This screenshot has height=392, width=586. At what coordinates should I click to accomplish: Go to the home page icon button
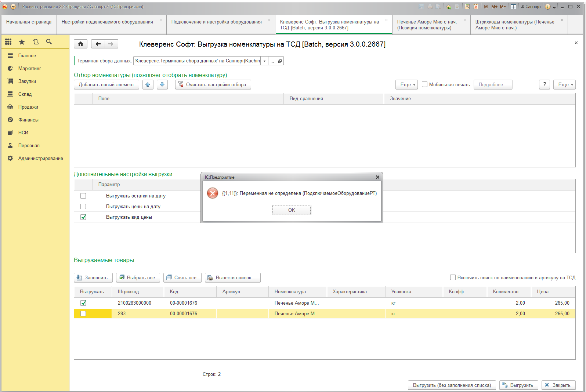pos(80,44)
